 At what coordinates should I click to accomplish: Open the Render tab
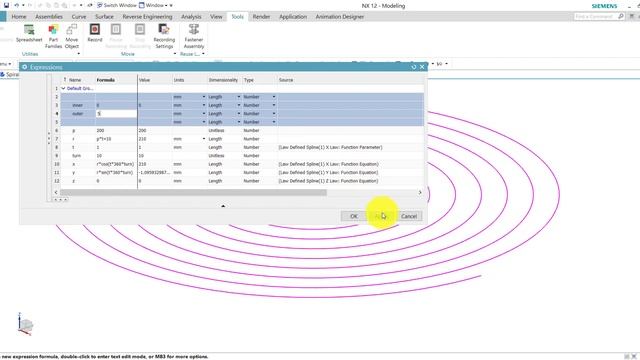pyautogui.click(x=261, y=17)
